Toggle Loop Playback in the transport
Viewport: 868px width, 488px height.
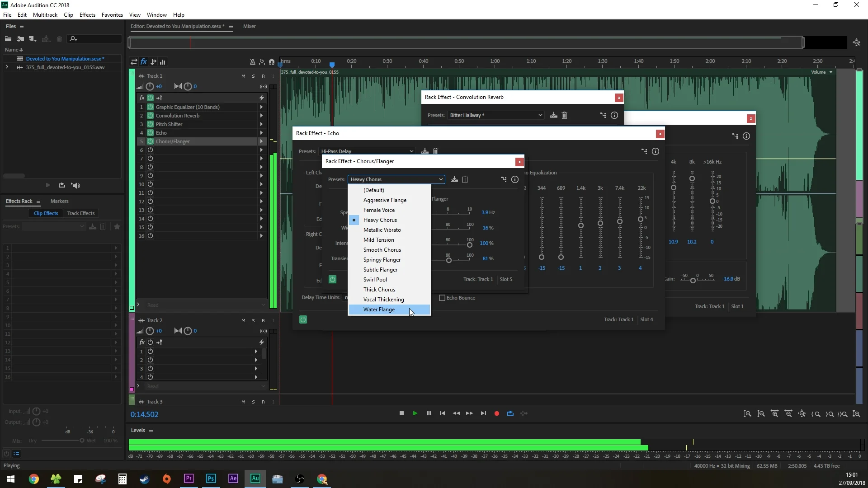pyautogui.click(x=510, y=413)
